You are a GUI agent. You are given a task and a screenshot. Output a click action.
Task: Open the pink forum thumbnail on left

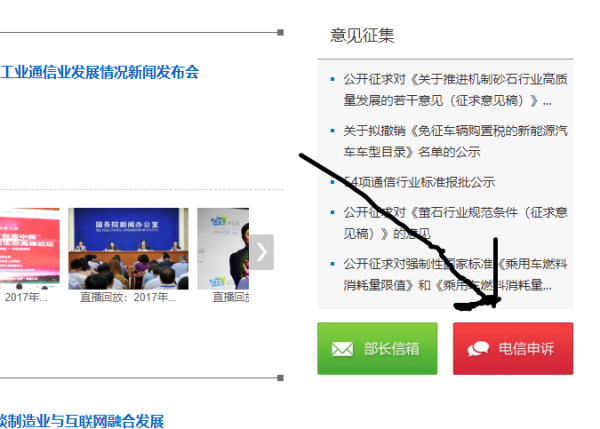(x=29, y=248)
